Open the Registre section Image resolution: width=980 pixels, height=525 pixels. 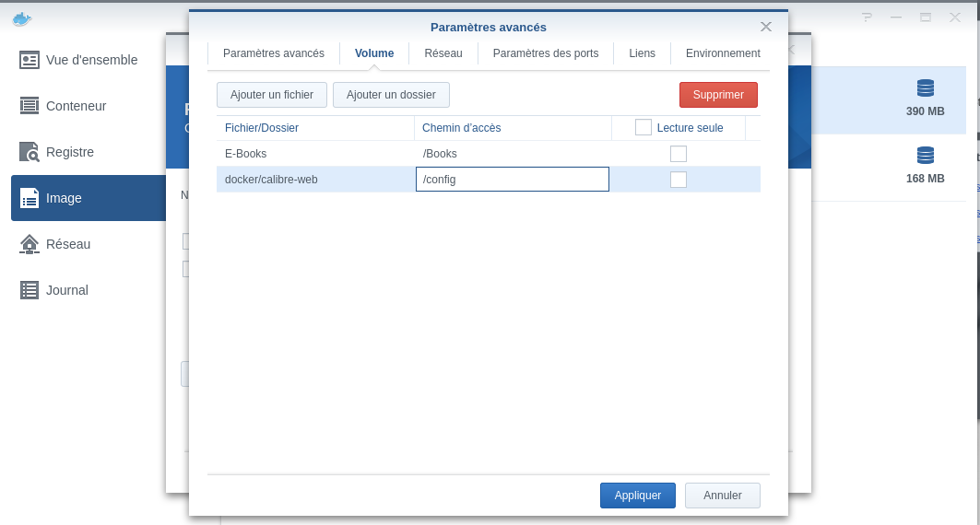click(69, 152)
